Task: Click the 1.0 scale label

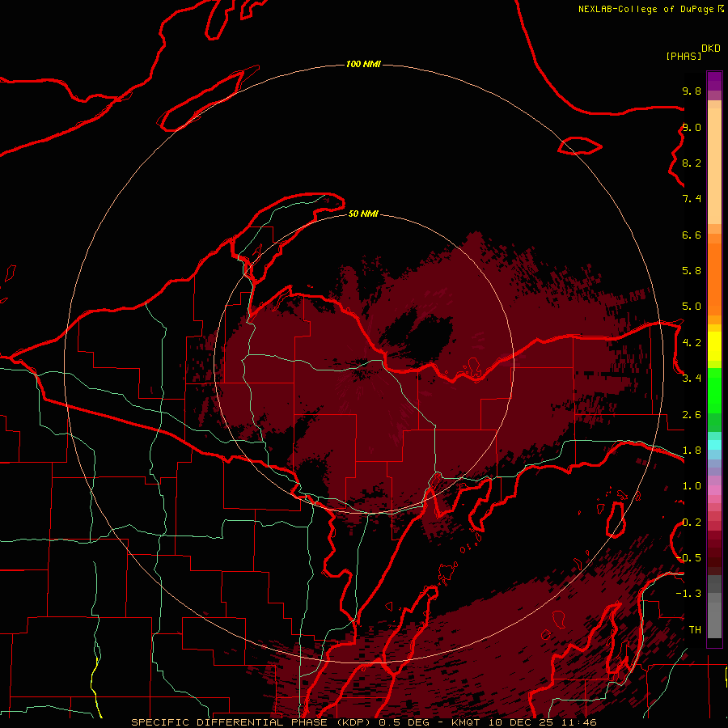Action: point(692,486)
